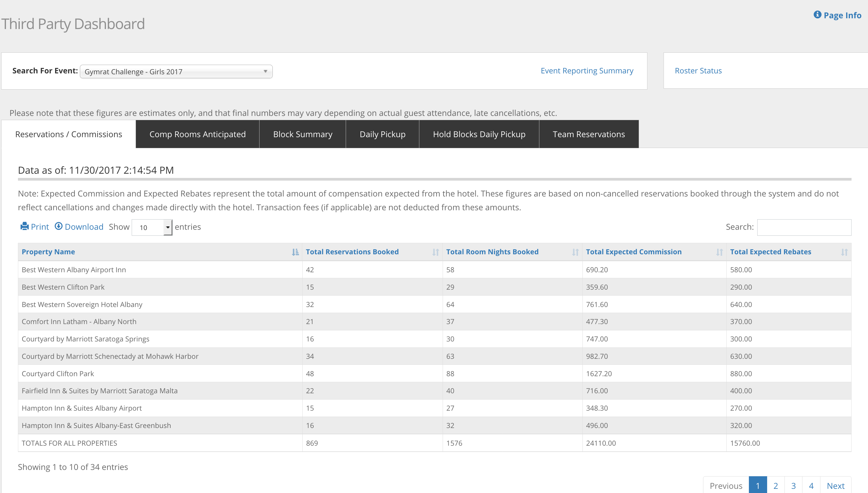Open Hold Blocks Daily Pickup tab
Viewport: 868px width, 493px height.
pos(479,134)
